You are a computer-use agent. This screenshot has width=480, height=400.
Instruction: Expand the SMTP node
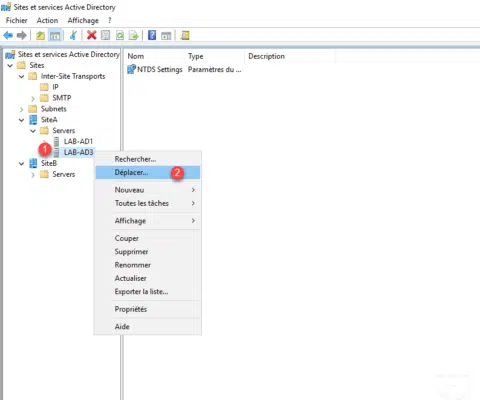pos(33,98)
